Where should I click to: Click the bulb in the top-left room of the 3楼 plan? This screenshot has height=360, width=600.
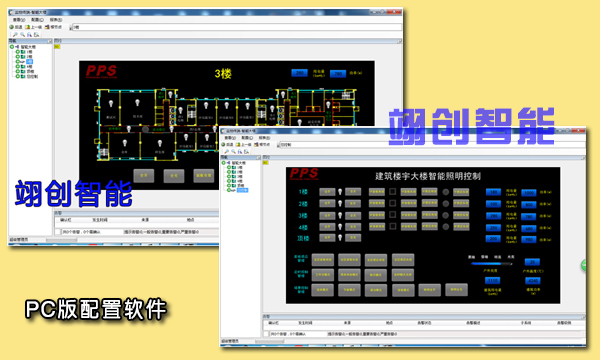[x=111, y=103]
